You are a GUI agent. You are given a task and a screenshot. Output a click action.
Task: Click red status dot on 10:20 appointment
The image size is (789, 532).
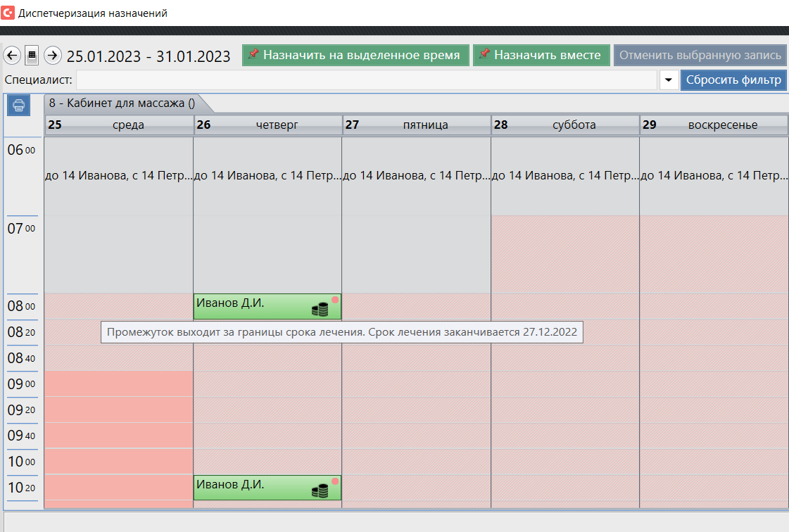(335, 481)
